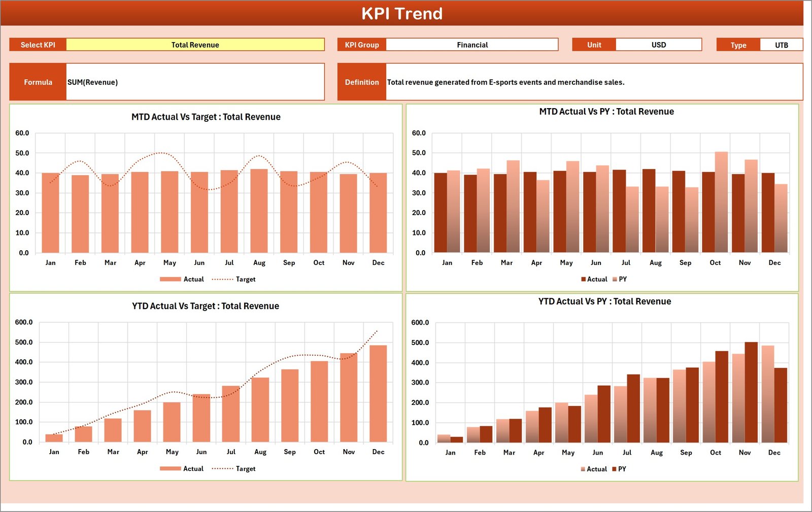Select the MTD Actual Vs Target chart title
Screen dimensions: 812x512
[205, 117]
